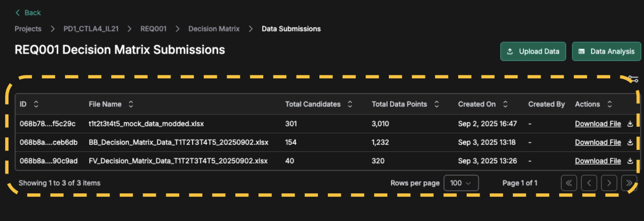Open the Decision Matrix breadcrumb
This screenshot has width=644, height=221.
[214, 29]
